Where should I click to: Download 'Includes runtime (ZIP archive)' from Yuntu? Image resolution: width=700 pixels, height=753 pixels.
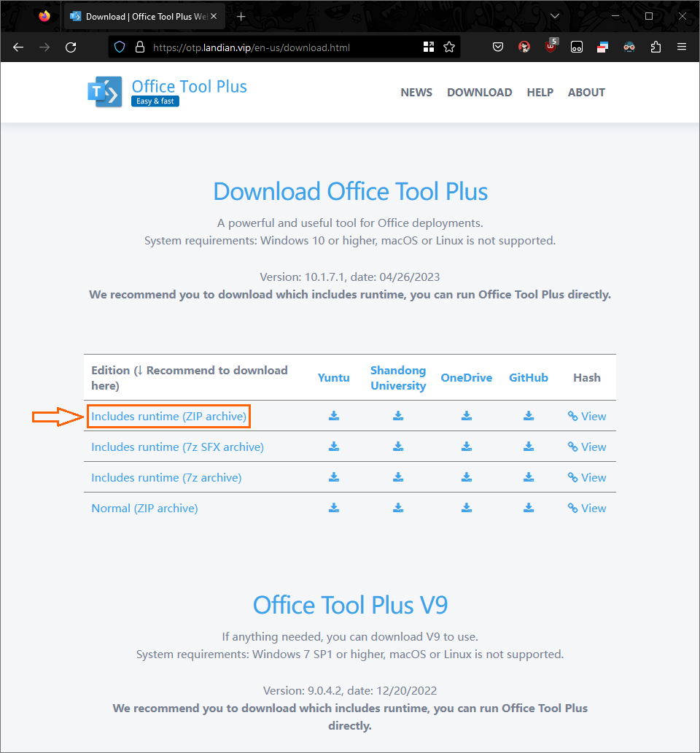[x=333, y=415]
